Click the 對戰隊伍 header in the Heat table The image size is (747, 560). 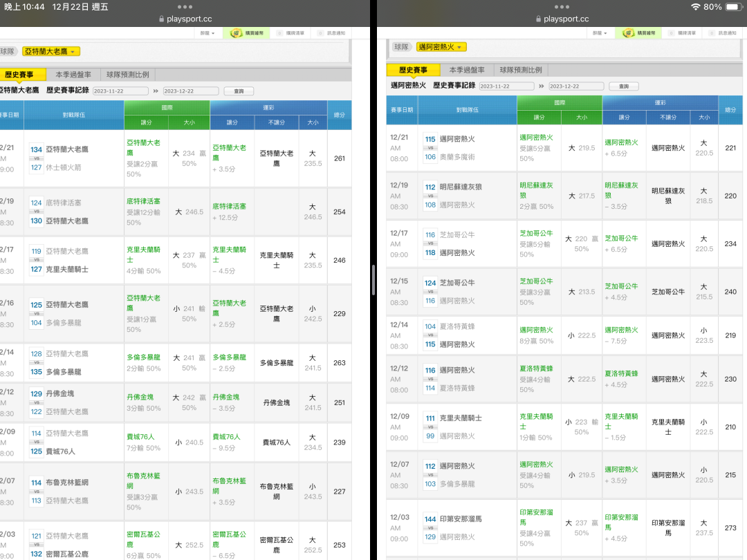pos(468,110)
